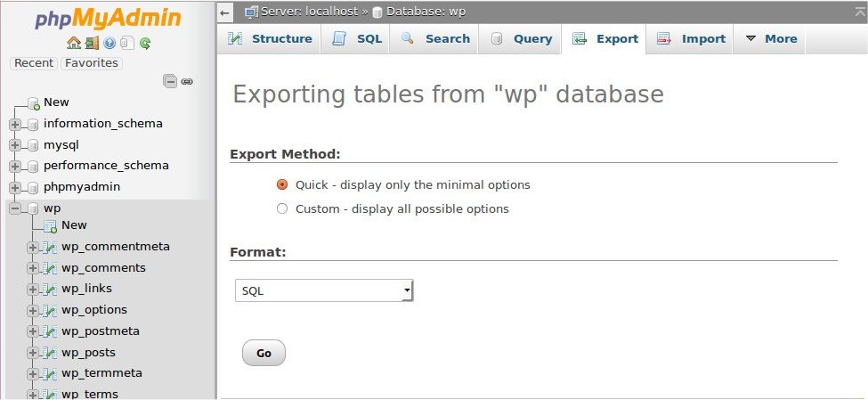The width and height of the screenshot is (868, 400).
Task: Open the More tab menu
Action: (x=770, y=39)
